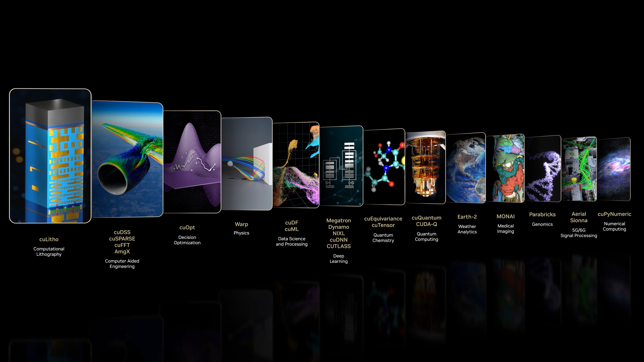Select the Sionna label

(x=579, y=220)
